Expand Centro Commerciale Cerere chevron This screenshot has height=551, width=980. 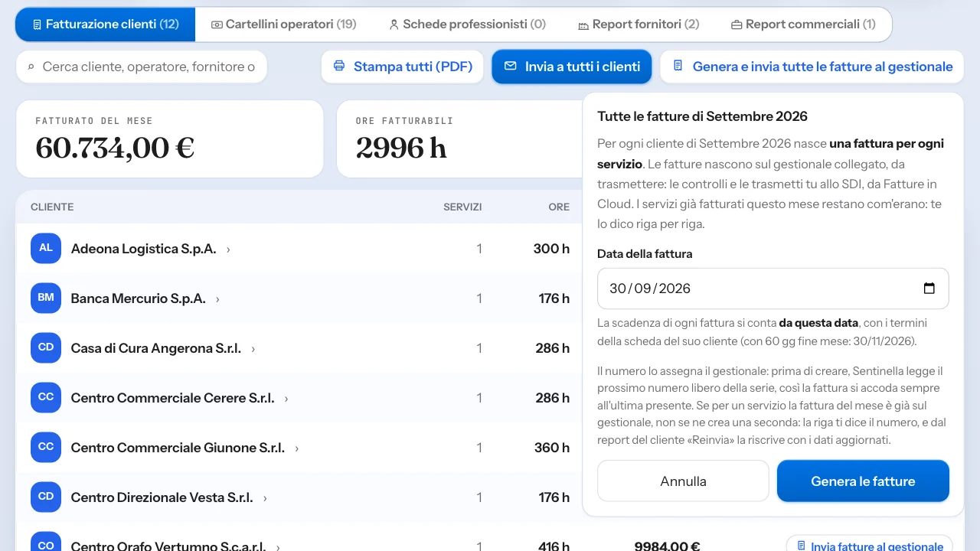tap(286, 399)
